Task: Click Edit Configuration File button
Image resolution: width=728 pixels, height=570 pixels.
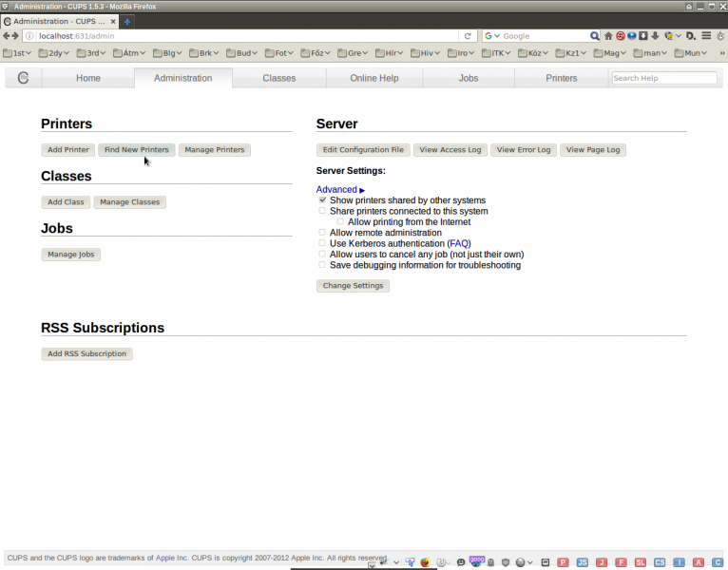Action: 363,149
